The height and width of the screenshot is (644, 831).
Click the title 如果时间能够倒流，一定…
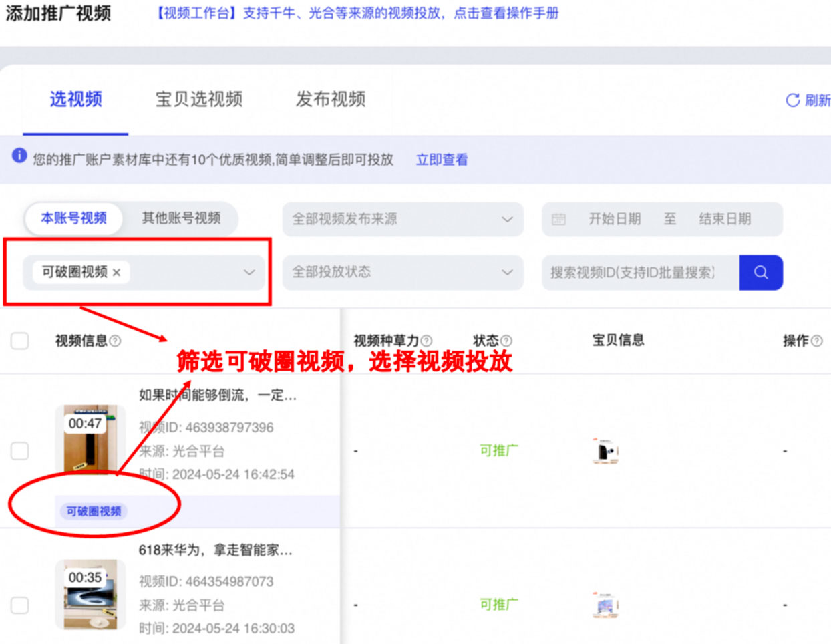pos(218,395)
